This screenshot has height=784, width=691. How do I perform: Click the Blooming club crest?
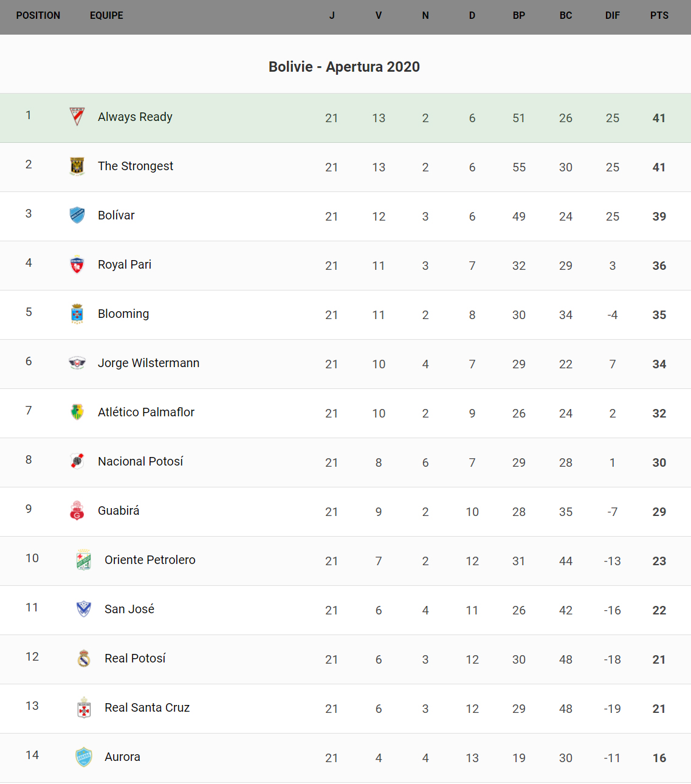(77, 314)
